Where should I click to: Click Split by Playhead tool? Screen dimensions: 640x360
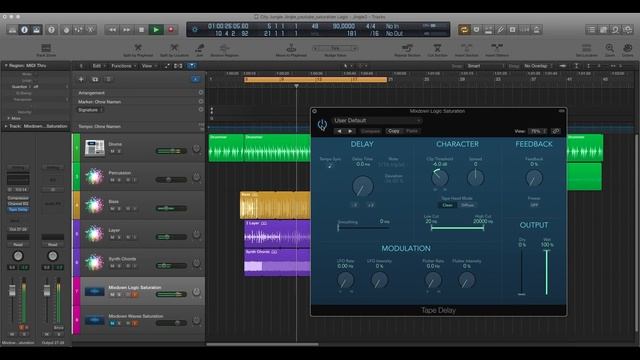[138, 50]
